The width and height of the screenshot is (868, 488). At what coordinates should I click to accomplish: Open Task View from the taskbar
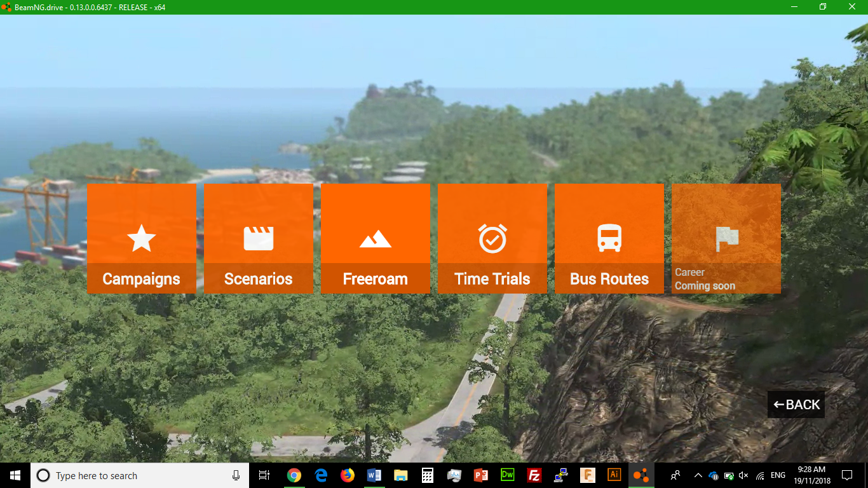[264, 475]
